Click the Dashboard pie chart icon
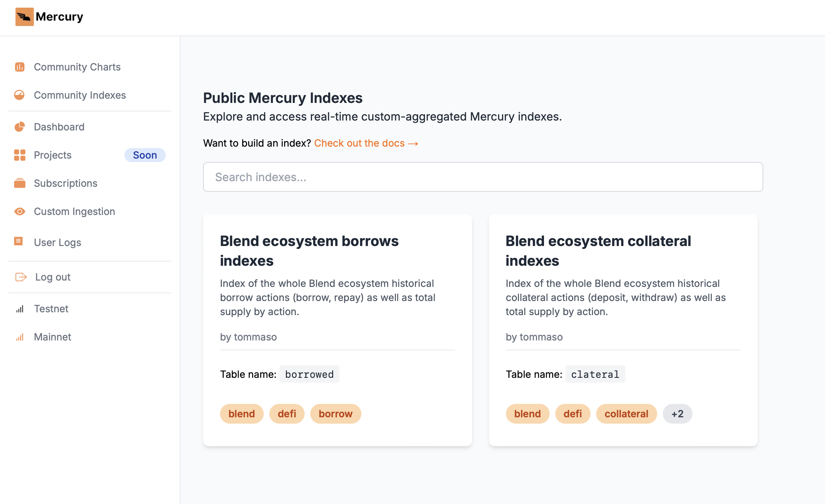Viewport: 825px width, 504px height. 20,127
